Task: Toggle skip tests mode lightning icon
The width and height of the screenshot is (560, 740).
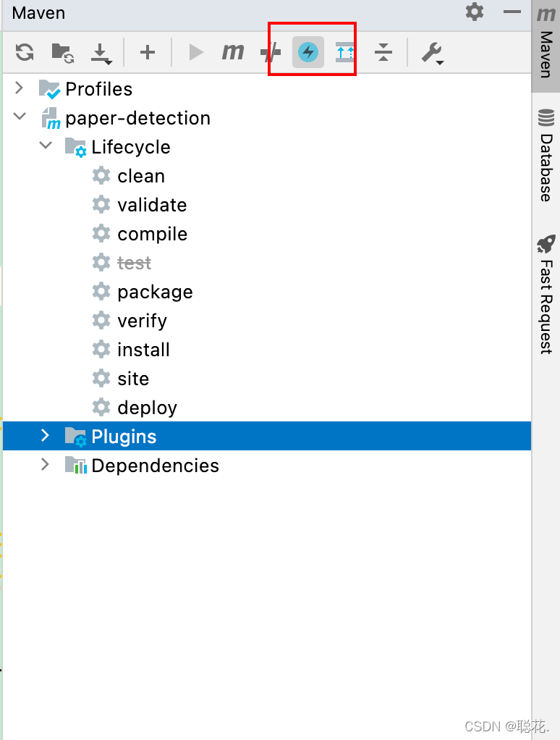Action: (307, 52)
